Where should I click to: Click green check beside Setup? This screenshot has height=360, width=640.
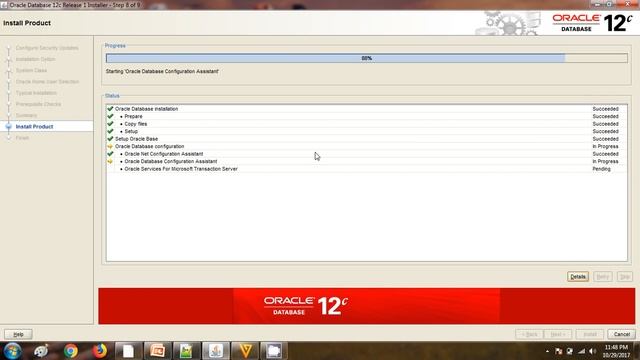tap(110, 131)
